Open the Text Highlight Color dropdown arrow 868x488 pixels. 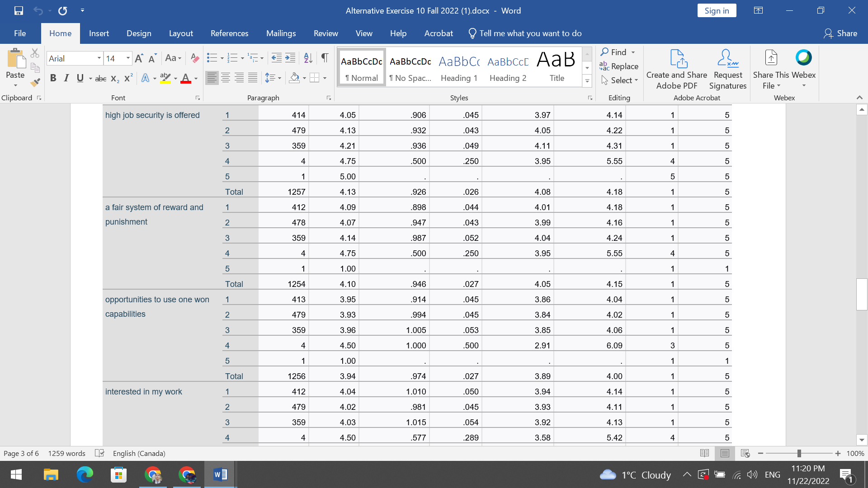(176, 79)
